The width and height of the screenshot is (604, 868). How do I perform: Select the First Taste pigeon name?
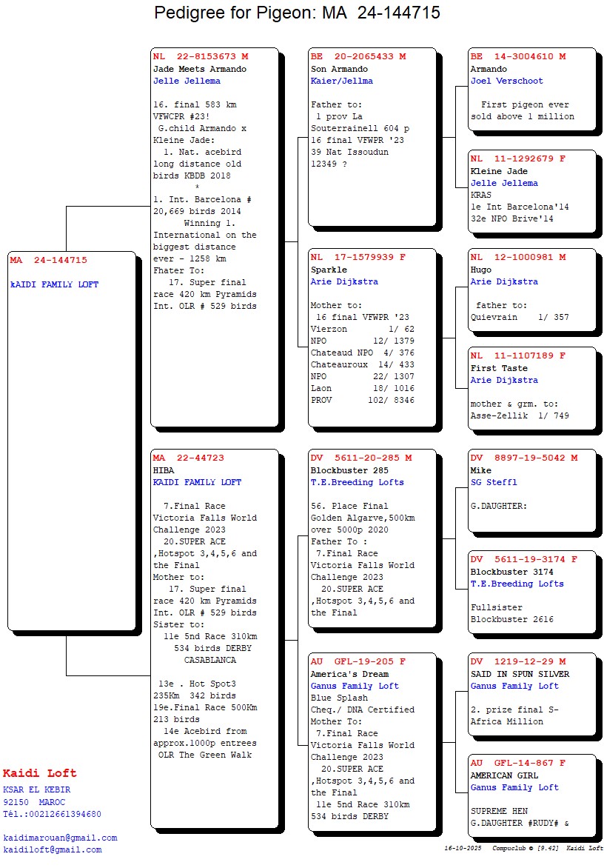click(500, 368)
